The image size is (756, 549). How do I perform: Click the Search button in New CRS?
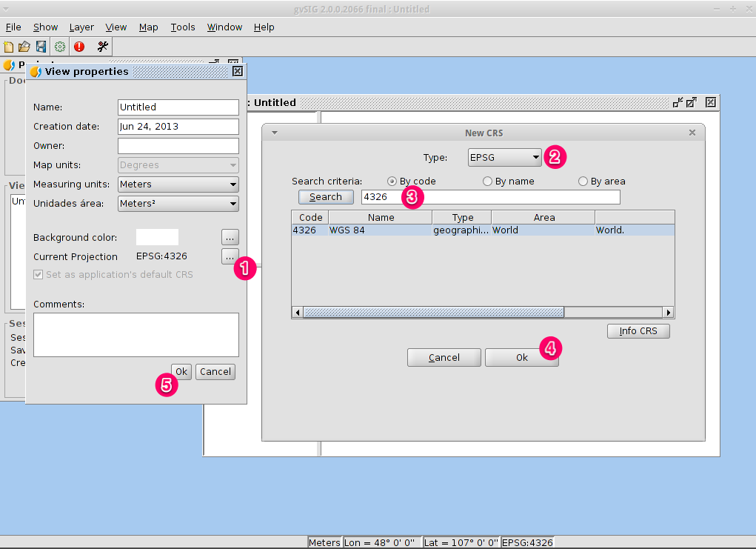click(x=326, y=197)
